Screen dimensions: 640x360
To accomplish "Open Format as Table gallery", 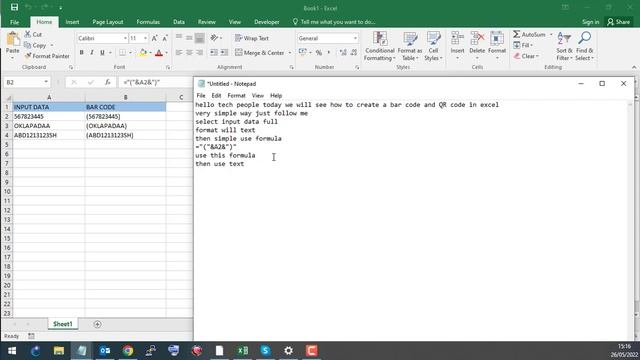I will (x=410, y=46).
